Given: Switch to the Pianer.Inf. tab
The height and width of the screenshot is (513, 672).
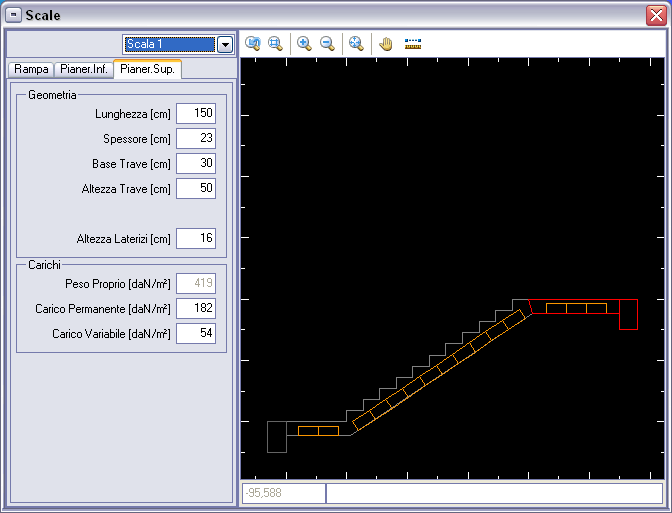Looking at the screenshot, I should [83, 69].
